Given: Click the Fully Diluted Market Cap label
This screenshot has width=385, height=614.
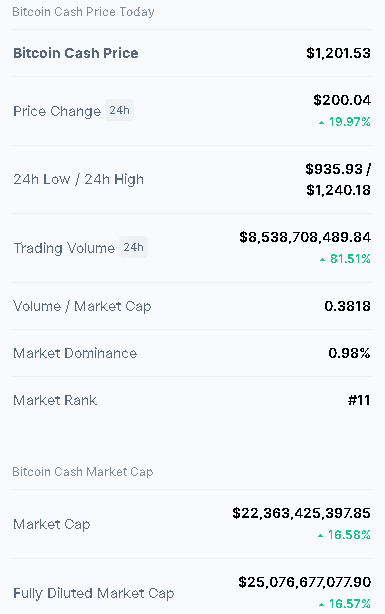Looking at the screenshot, I should (x=94, y=593).
